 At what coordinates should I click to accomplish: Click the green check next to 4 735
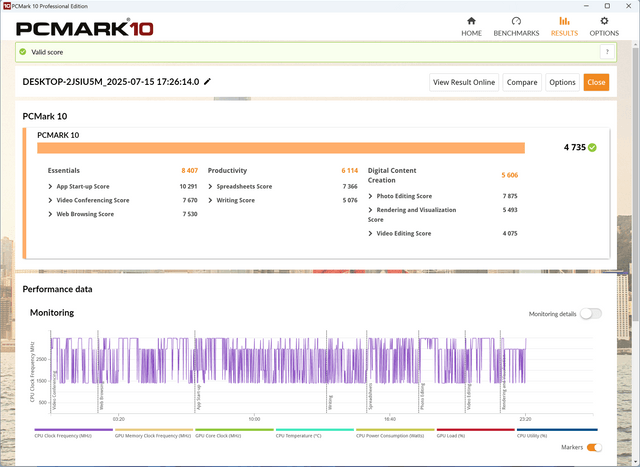point(592,147)
